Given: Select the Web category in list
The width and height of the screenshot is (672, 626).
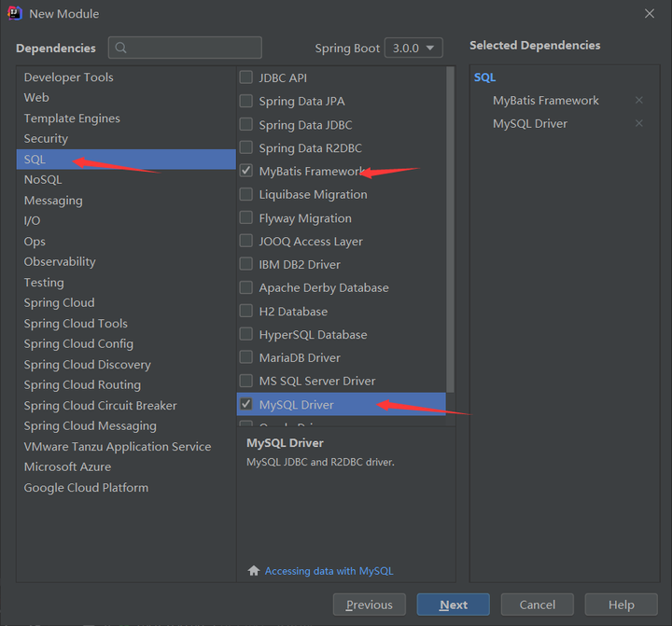Looking at the screenshot, I should [36, 98].
